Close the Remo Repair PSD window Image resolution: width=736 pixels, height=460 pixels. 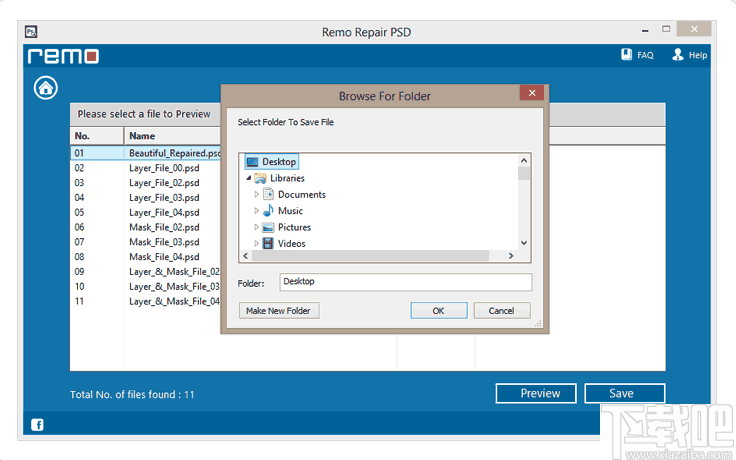[694, 29]
